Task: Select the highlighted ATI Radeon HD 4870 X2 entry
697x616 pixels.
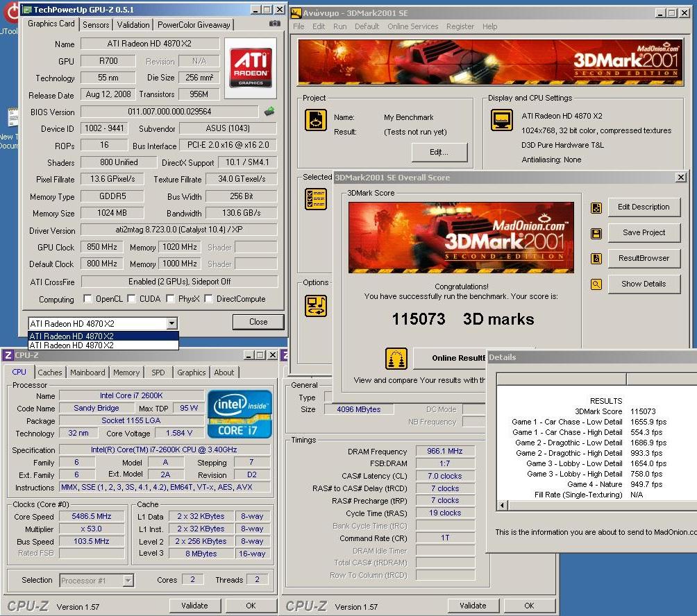Action: click(103, 336)
